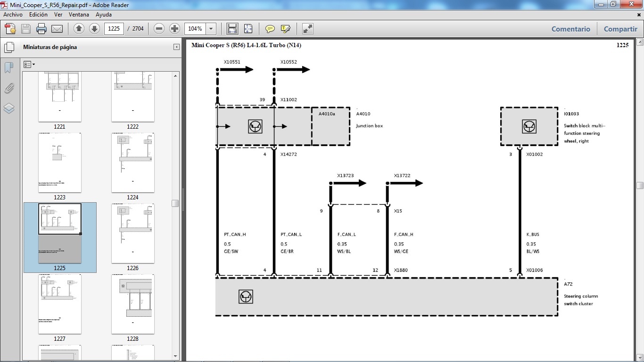
Task: Open the bookmarks panel icon
Action: [x=9, y=68]
